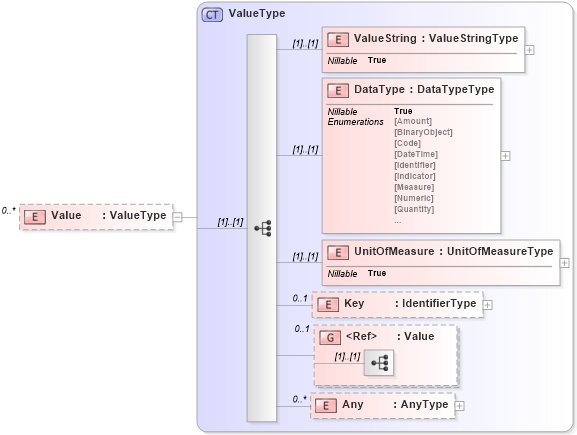Collapse the Value element node
The image size is (577, 435).
(177, 217)
